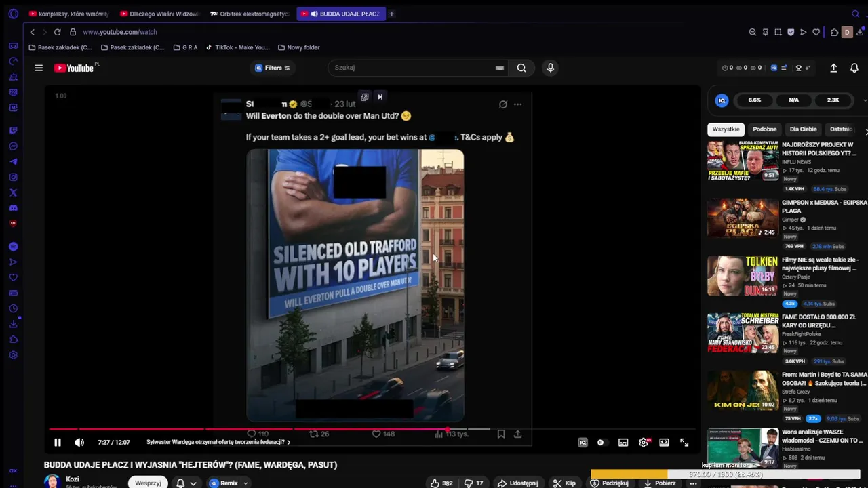Switch to 'kompleksy, które wmówiły' browser tab
Viewport: 868px width, 488px height.
[68, 14]
